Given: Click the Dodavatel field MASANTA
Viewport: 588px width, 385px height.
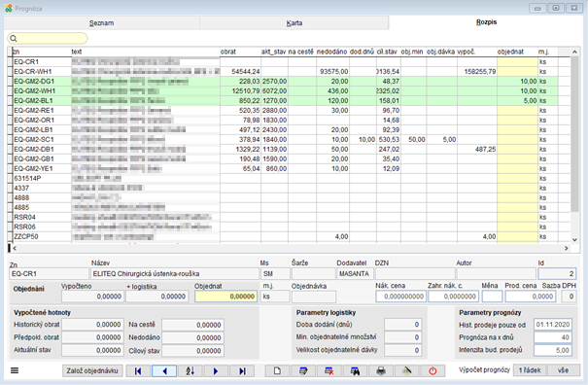Looking at the screenshot, I should [x=355, y=273].
